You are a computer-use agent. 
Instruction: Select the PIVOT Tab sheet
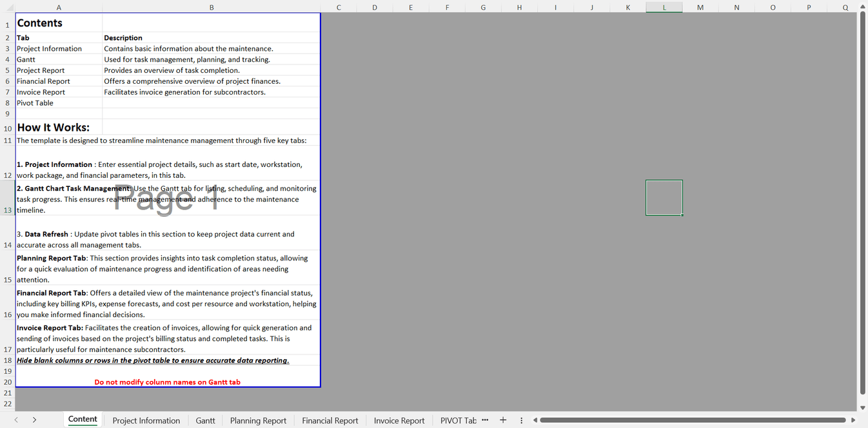tap(458, 420)
